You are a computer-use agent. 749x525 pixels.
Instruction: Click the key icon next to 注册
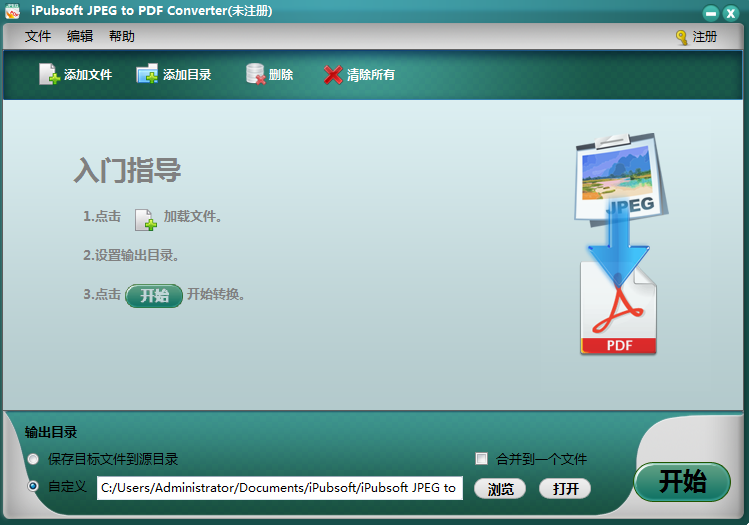682,37
